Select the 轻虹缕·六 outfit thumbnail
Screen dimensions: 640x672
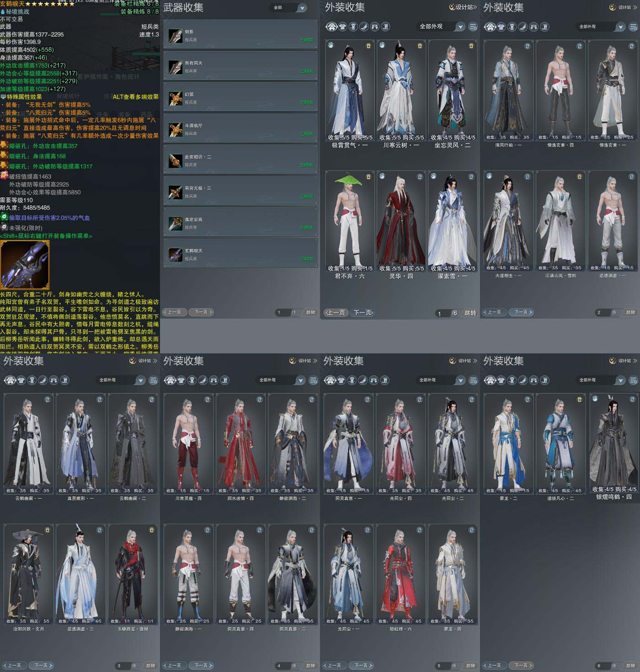coord(400,575)
